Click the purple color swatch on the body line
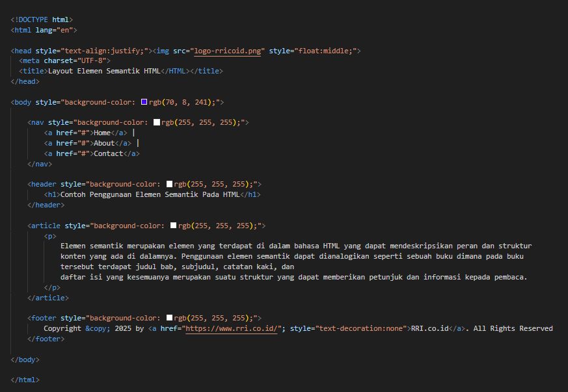This screenshot has height=392, width=568. (x=144, y=102)
